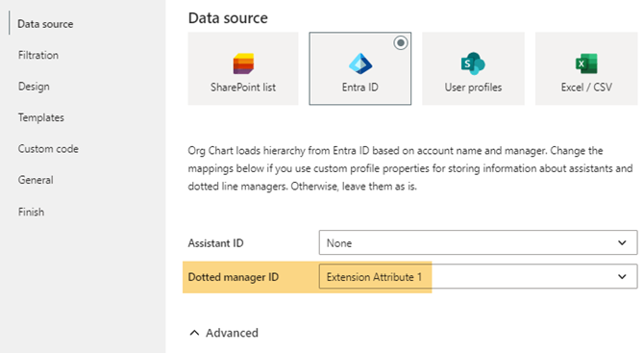This screenshot has height=353, width=644.
Task: Click the Data source heading
Action: (x=228, y=17)
